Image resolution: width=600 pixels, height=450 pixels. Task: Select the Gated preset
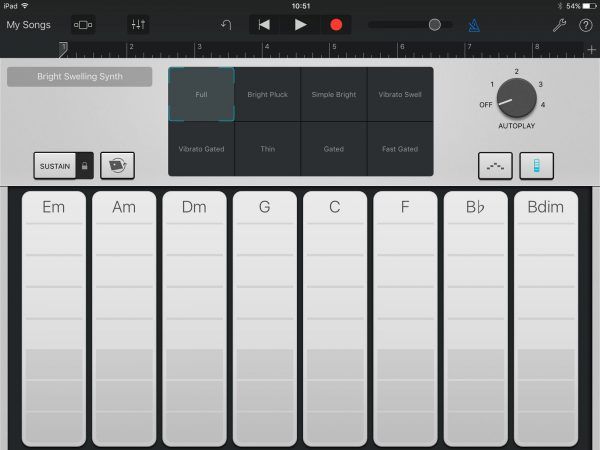tap(334, 149)
